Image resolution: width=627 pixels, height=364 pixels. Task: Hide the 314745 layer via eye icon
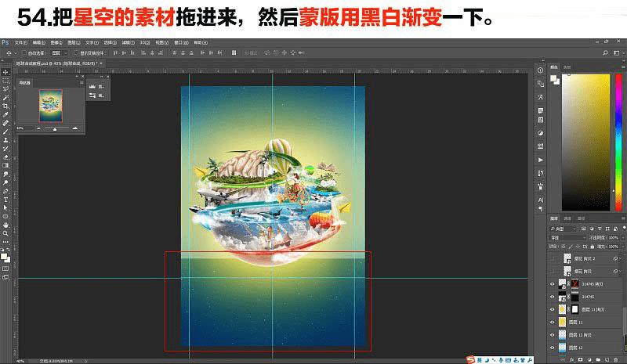tap(553, 297)
